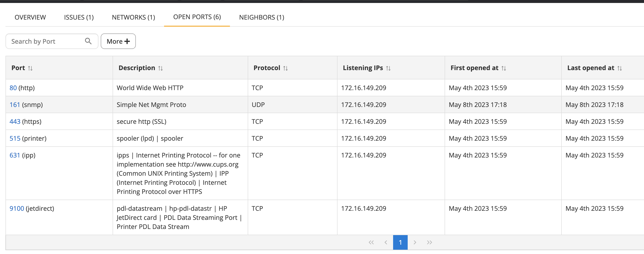
Task: Go to the previous page arrow
Action: click(x=386, y=242)
